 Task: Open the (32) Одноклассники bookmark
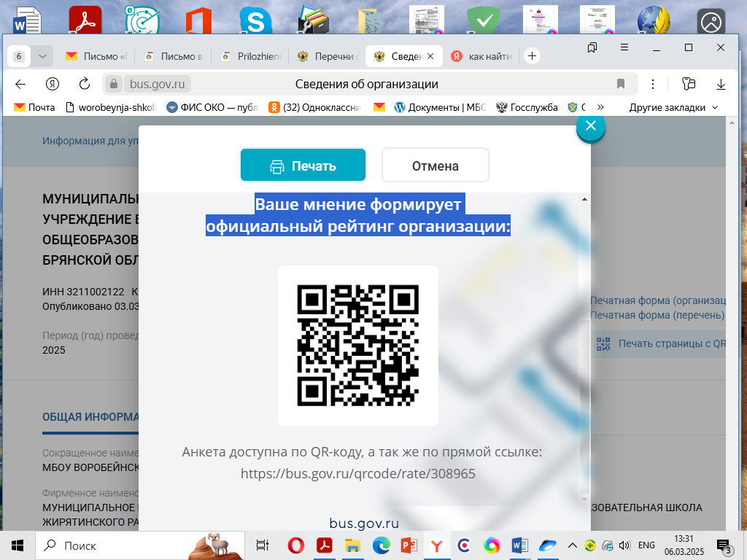(314, 108)
